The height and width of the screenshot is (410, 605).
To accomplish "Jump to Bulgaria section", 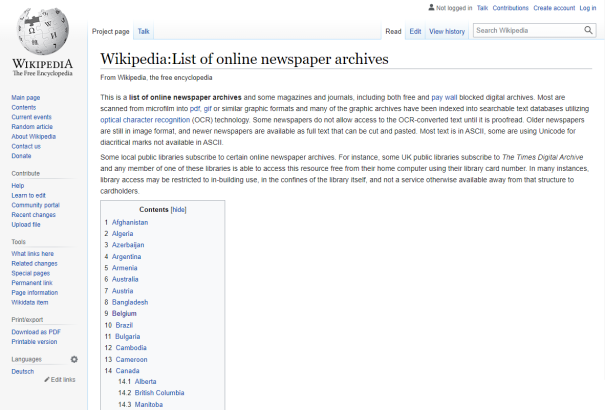I will click(128, 336).
